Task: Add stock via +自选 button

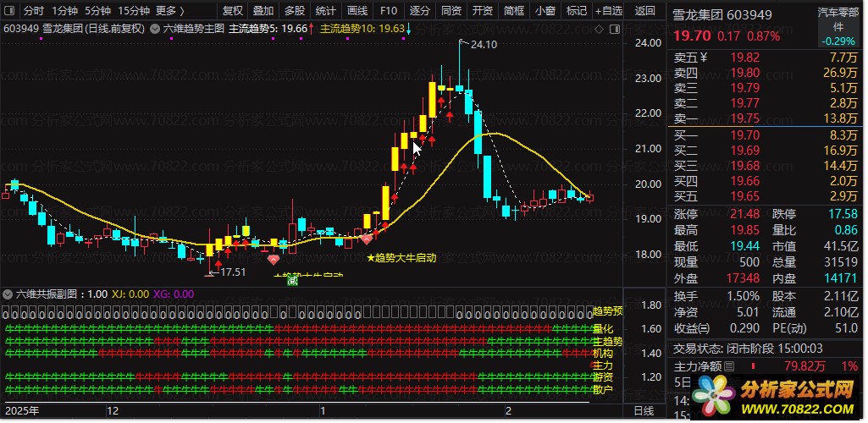Action: [609, 10]
